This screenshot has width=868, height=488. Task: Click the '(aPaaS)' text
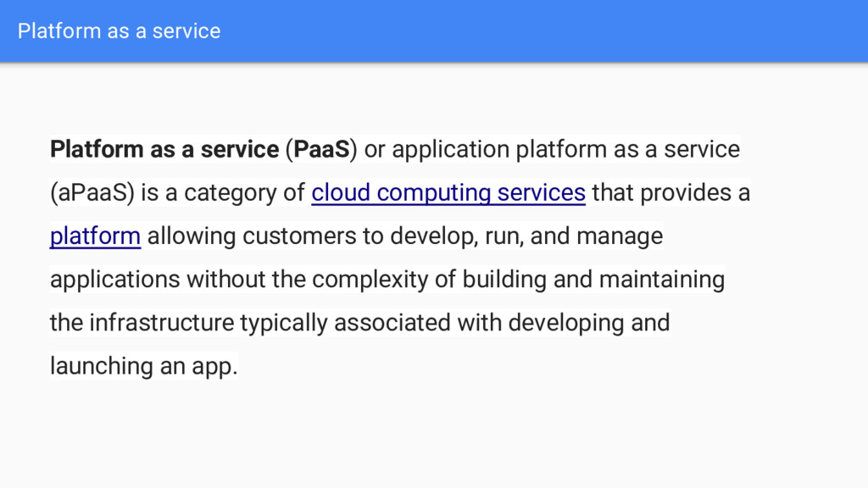[x=92, y=193]
